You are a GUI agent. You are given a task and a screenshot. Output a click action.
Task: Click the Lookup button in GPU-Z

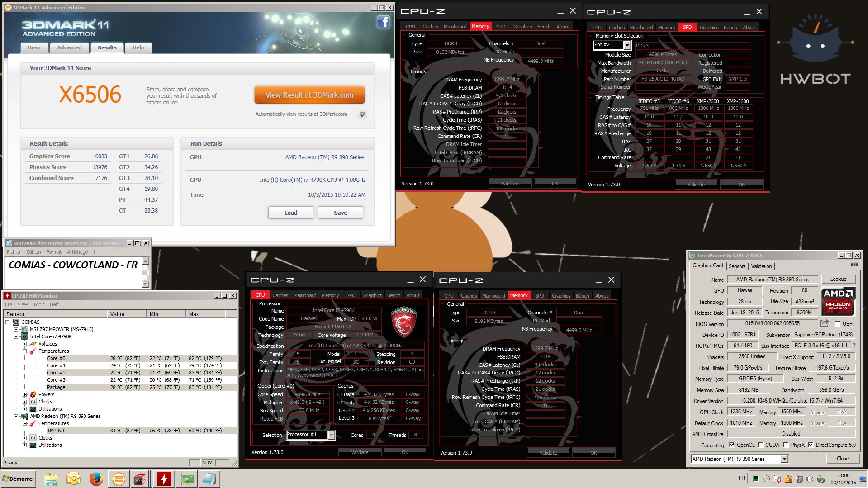tap(838, 279)
